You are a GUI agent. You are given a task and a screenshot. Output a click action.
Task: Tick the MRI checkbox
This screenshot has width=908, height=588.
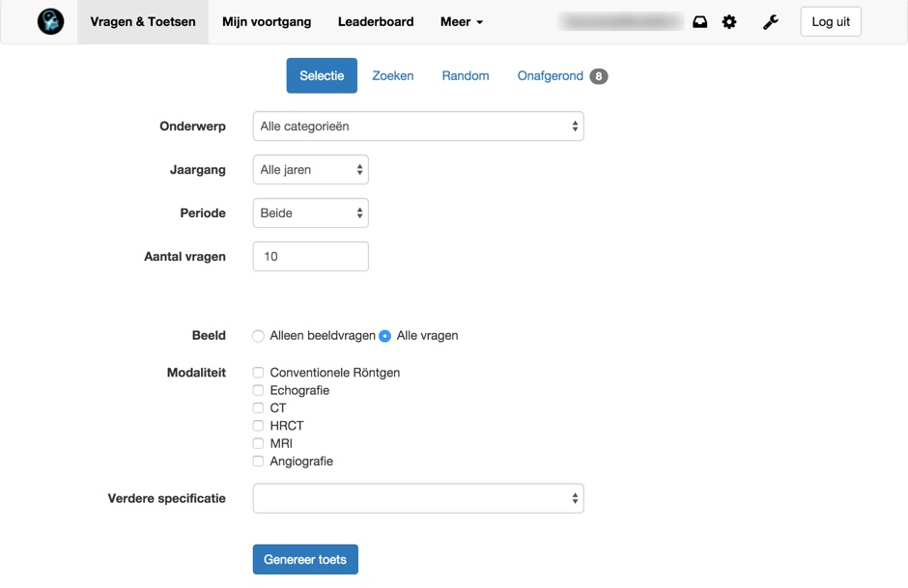pos(258,443)
